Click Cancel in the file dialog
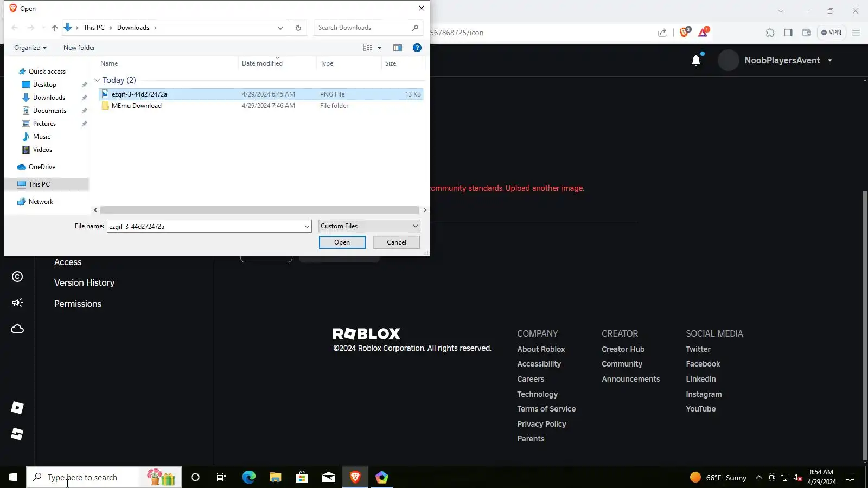The image size is (868, 488). [x=397, y=242]
